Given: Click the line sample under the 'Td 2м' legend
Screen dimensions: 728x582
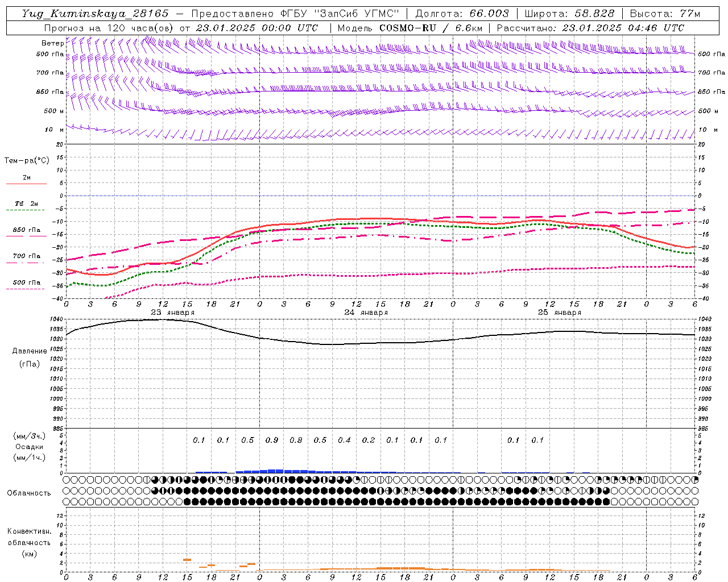Looking at the screenshot, I should pos(26,210).
